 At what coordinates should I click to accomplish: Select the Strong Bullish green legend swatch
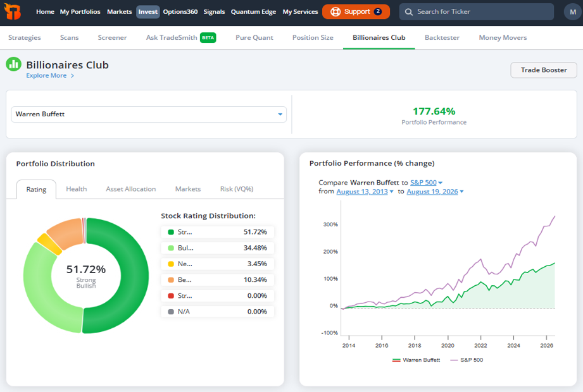171,232
